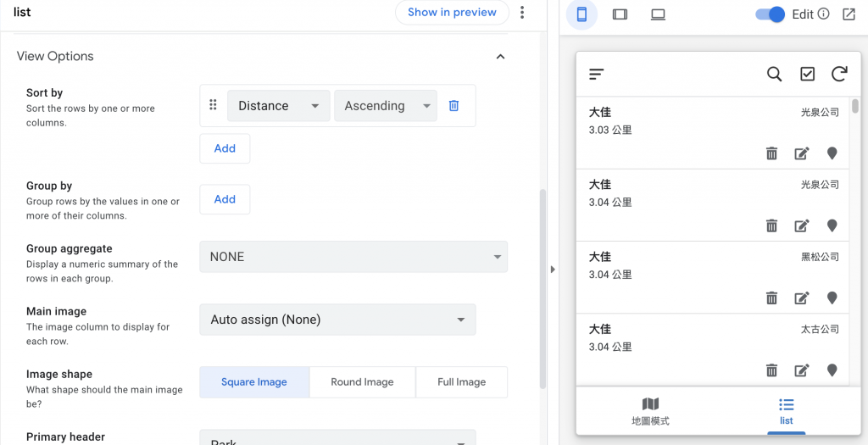Image resolution: width=868 pixels, height=445 pixels.
Task: Choose the Full Image shape option
Action: tap(461, 382)
